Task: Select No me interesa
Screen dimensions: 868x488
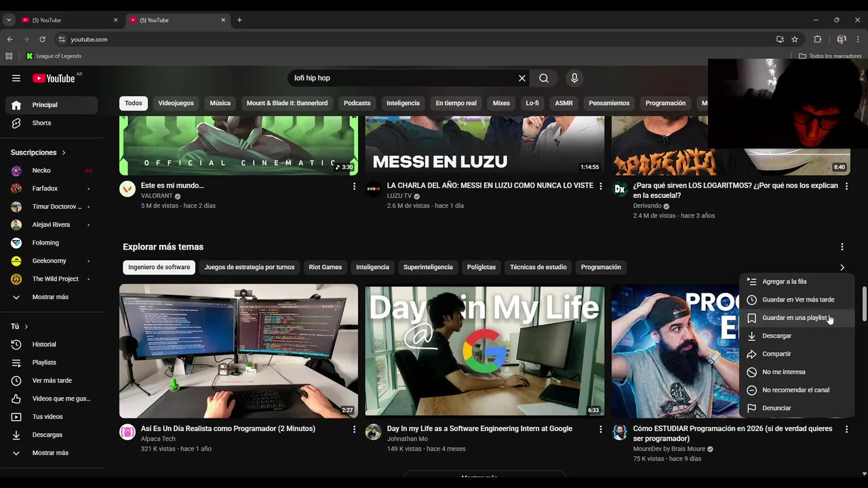Action: [x=796, y=372]
